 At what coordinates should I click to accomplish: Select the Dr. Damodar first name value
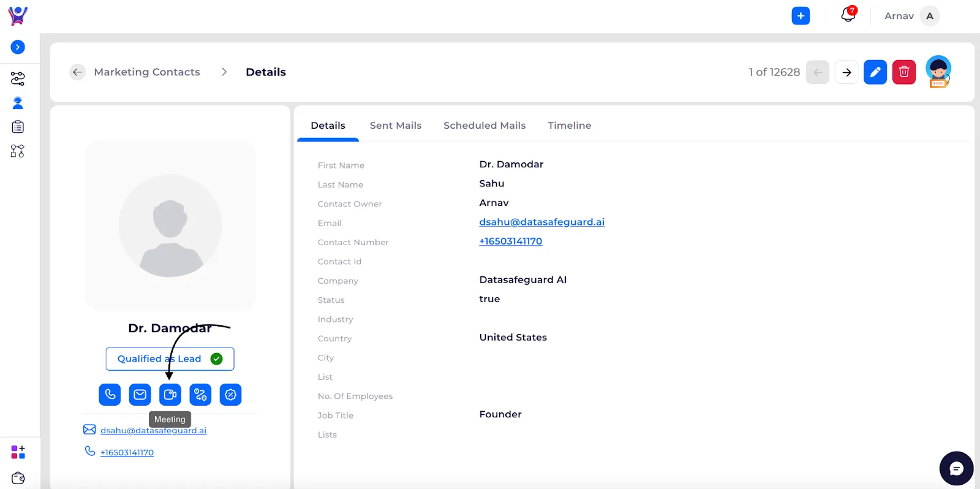click(x=511, y=164)
